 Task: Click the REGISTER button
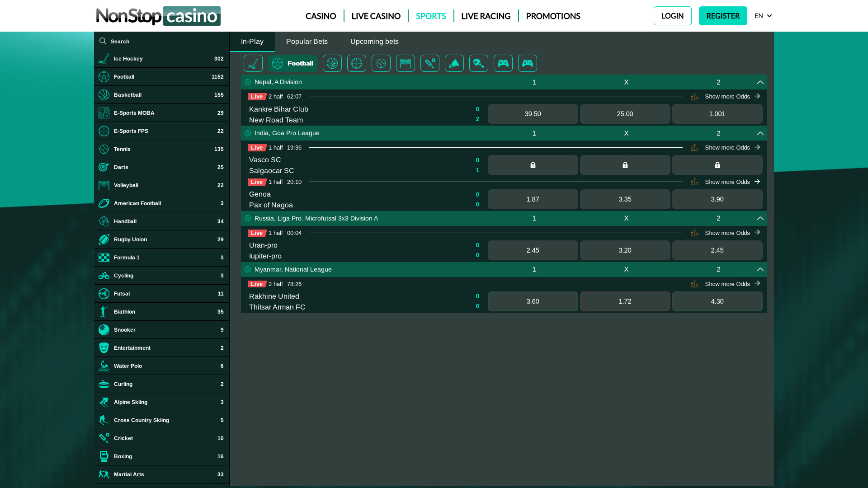click(722, 15)
